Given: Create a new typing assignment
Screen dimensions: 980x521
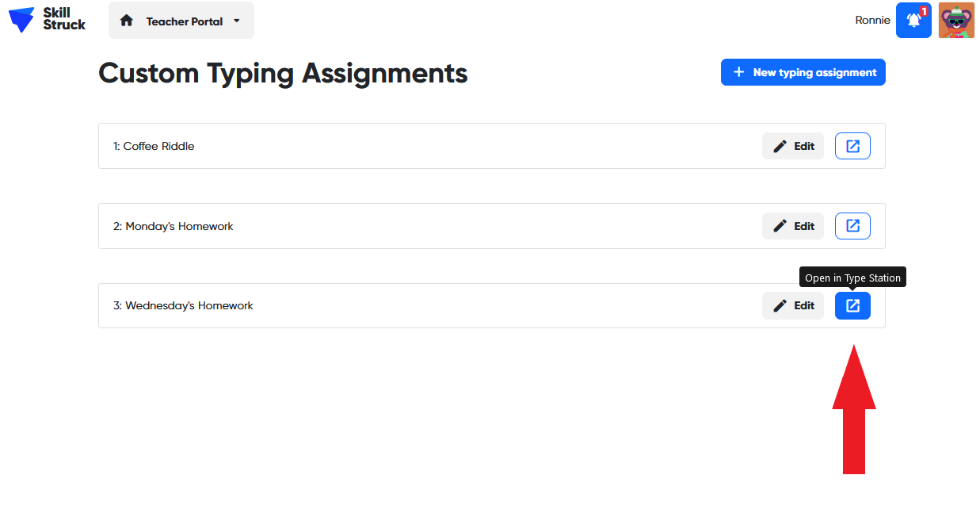Looking at the screenshot, I should click(803, 72).
